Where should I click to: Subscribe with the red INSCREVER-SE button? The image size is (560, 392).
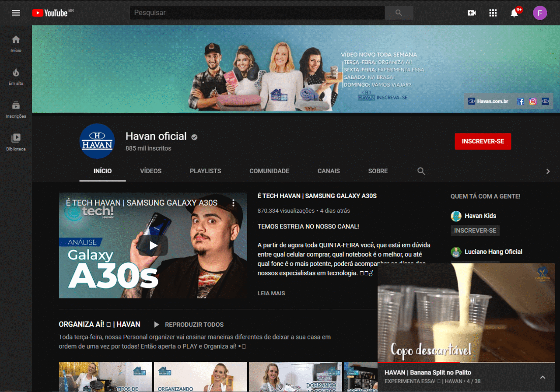click(x=483, y=141)
